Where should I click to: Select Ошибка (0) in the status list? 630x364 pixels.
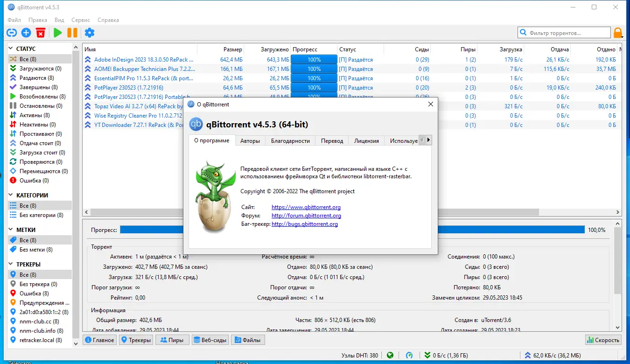pos(40,181)
